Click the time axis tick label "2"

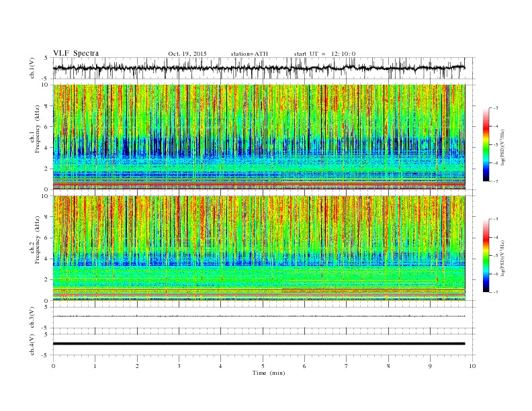tap(137, 366)
